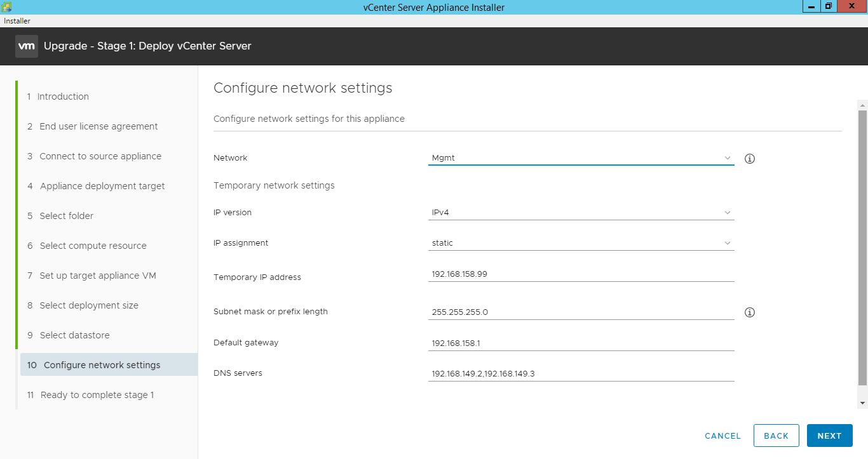Screen dimensions: 868x459
Task: Click the installer icon in the title bar
Action: pyautogui.click(x=7, y=6)
